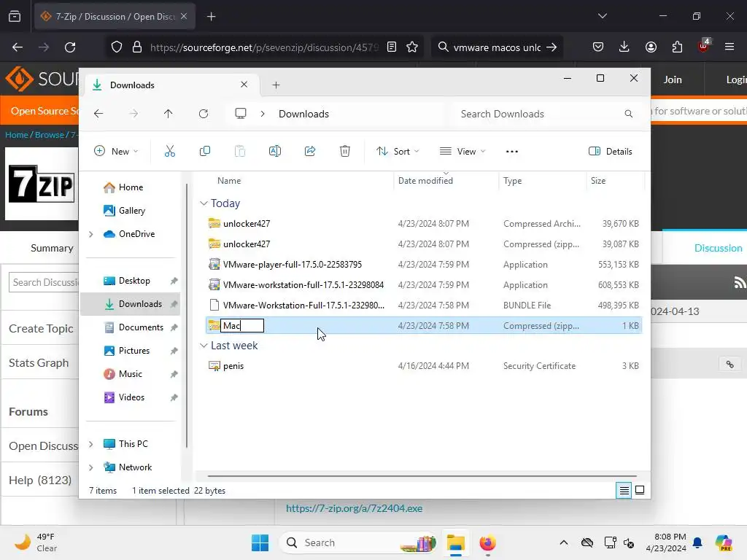Image resolution: width=747 pixels, height=560 pixels.
Task: Save page to Pocket icon
Action: coord(598,47)
